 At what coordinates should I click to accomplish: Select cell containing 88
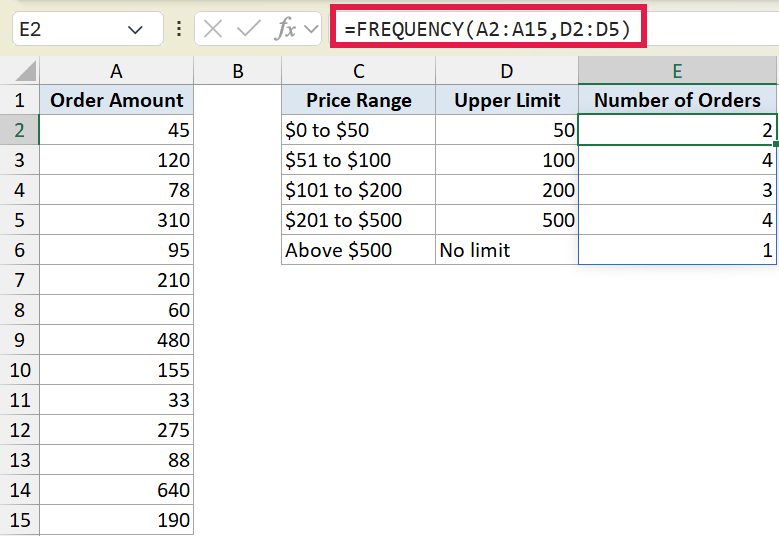(x=116, y=459)
